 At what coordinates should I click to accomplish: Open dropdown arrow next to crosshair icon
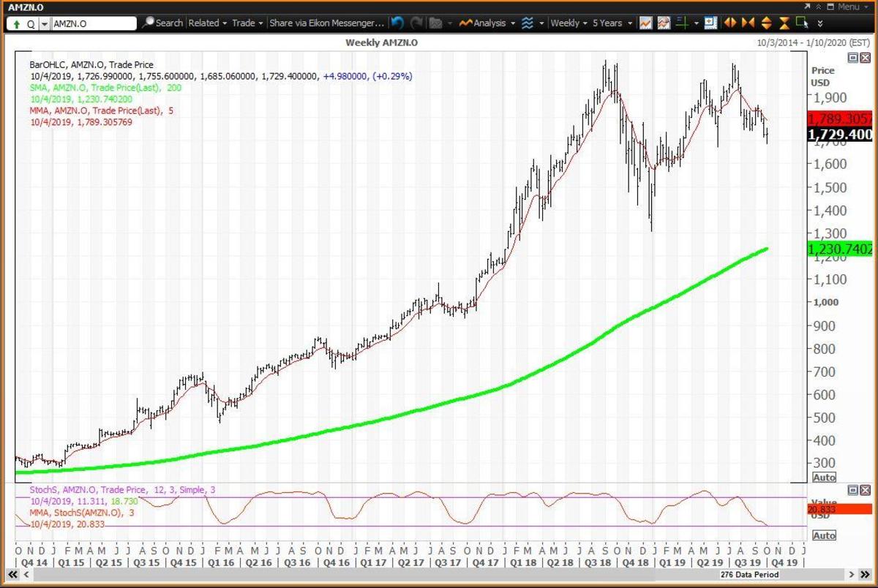click(696, 23)
